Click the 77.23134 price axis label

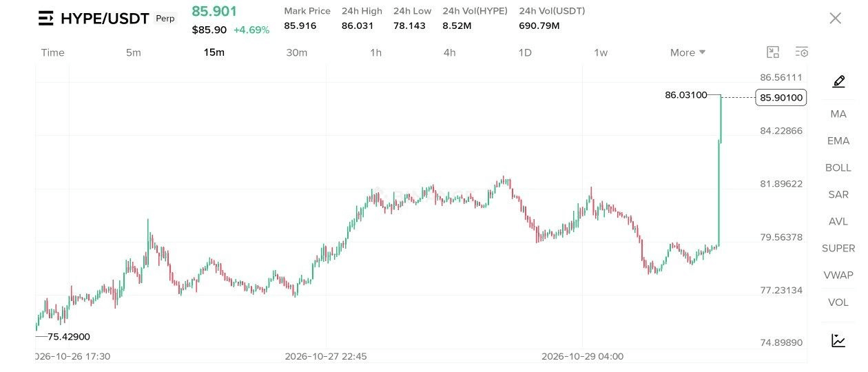pos(781,290)
